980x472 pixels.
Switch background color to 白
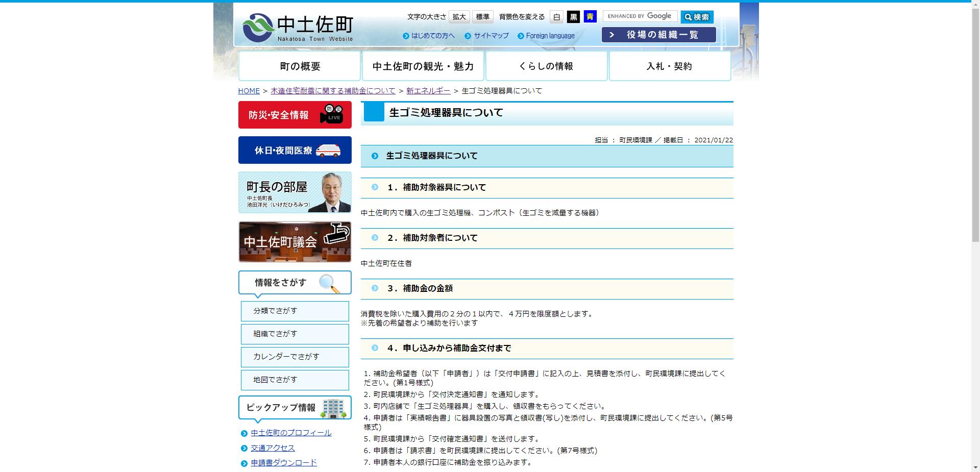tap(556, 17)
